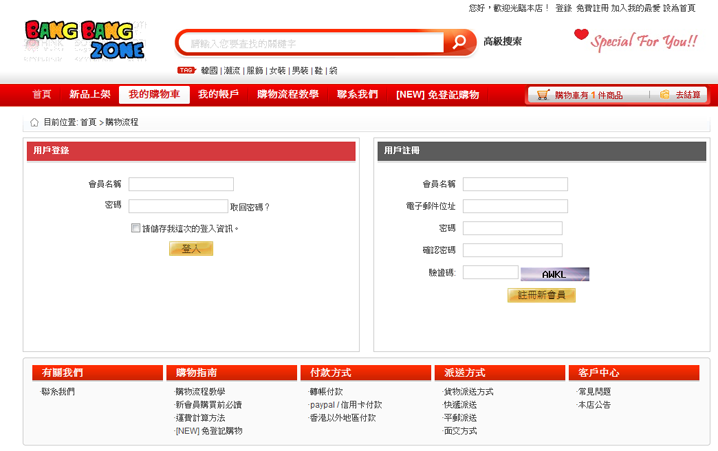718x451 pixels.
Task: Focus the login 會員名稱 input field
Action: click(181, 185)
